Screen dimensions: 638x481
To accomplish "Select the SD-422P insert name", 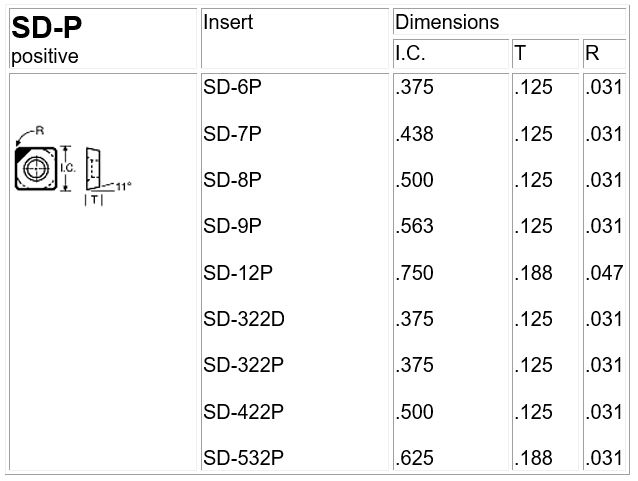I will (x=244, y=411).
